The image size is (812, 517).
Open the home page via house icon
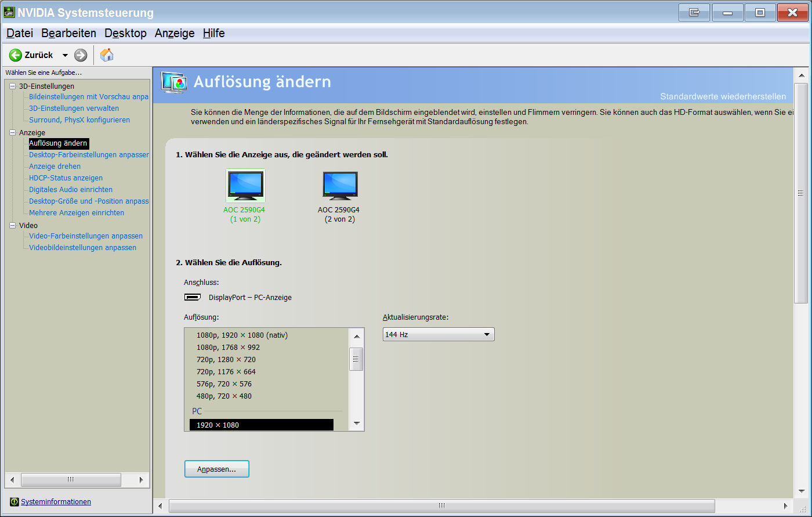[107, 55]
